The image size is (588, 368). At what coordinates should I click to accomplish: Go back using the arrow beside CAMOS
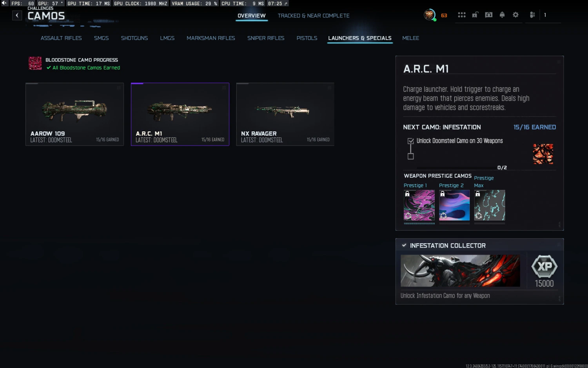tap(17, 15)
